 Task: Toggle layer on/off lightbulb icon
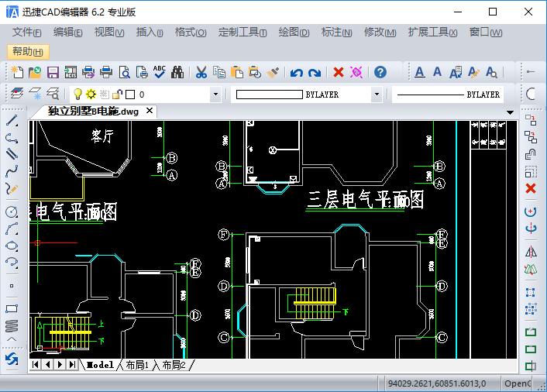click(x=77, y=95)
